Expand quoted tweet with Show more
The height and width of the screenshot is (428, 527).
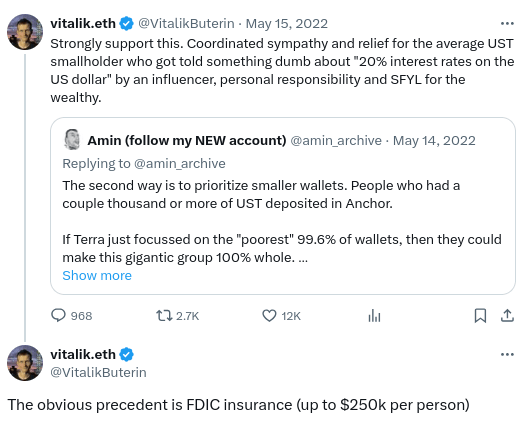click(97, 275)
